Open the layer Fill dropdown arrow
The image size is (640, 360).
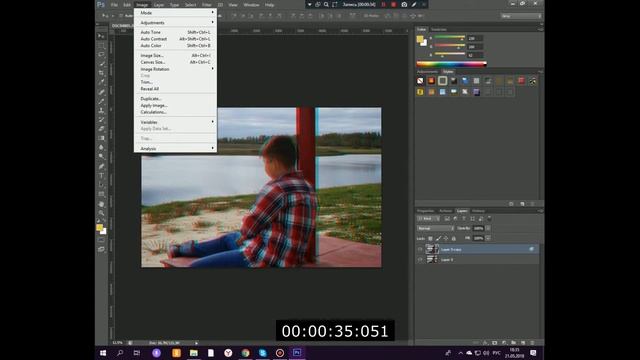(488, 238)
